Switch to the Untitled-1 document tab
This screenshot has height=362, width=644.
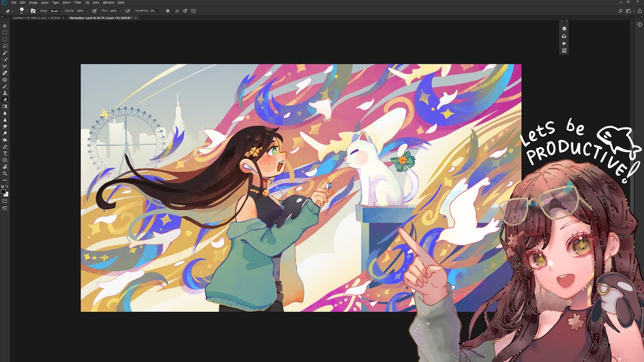[36, 18]
